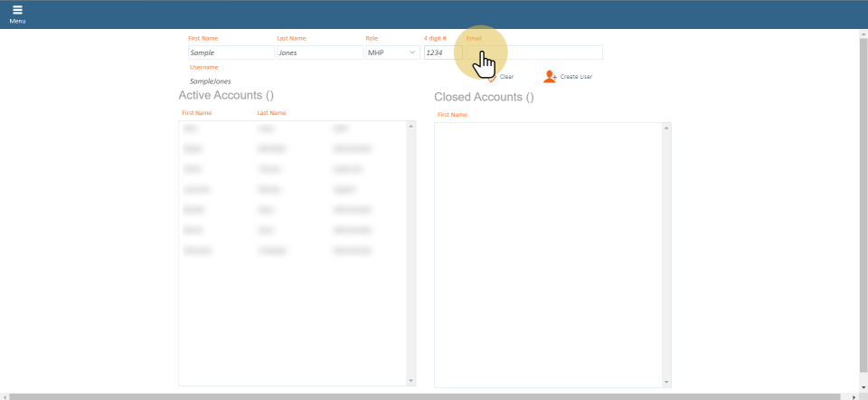Screen dimensions: 868x400
Task: Click the horizontal scrollbar left arrow
Action: click(5, 396)
